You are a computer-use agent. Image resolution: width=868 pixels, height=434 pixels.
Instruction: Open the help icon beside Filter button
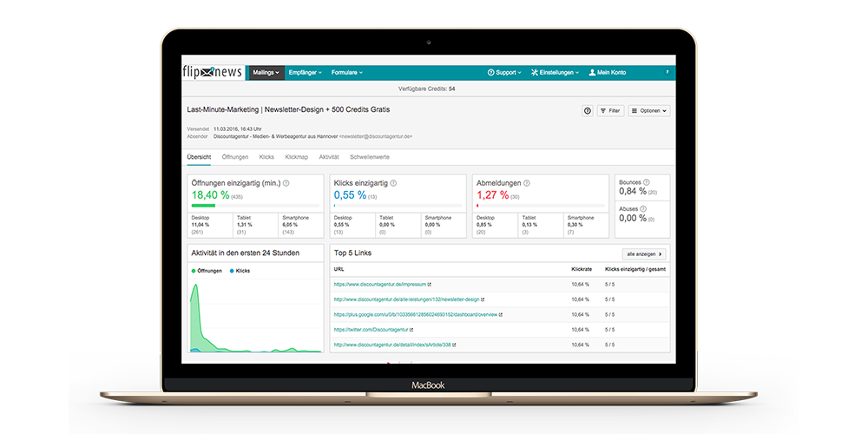(588, 111)
